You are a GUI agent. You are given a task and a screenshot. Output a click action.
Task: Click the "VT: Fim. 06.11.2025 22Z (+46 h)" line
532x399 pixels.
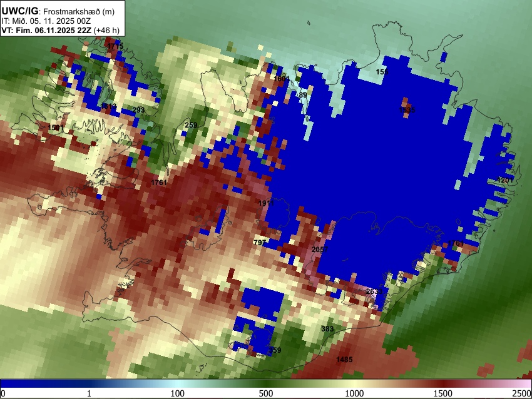[60, 31]
